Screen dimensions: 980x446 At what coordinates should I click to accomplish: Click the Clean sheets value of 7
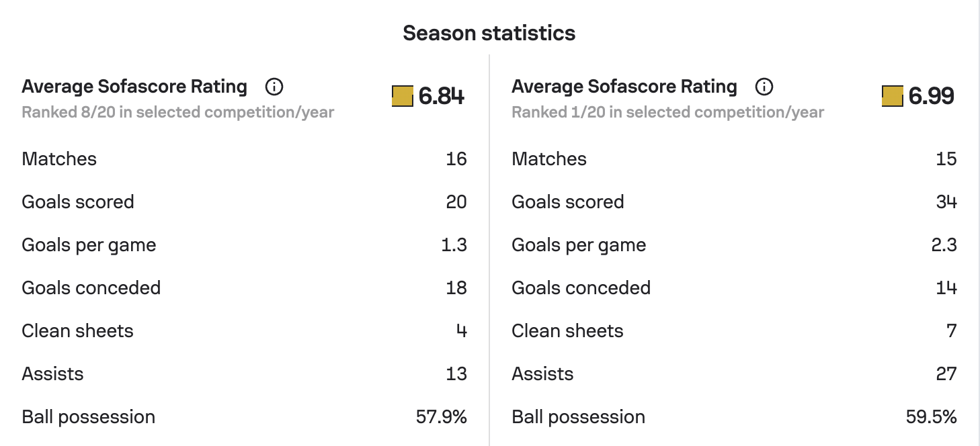pos(951,331)
